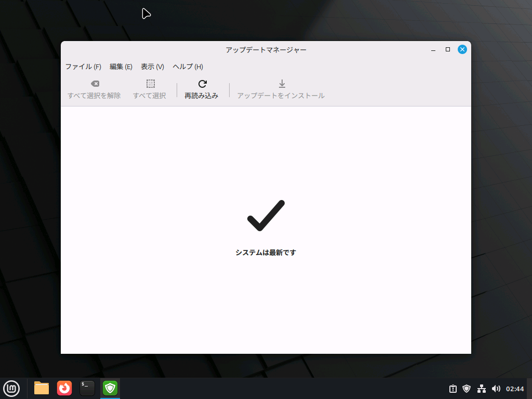The image size is (532, 399).
Task: Open the Linux Mint start menu
Action: 11,388
